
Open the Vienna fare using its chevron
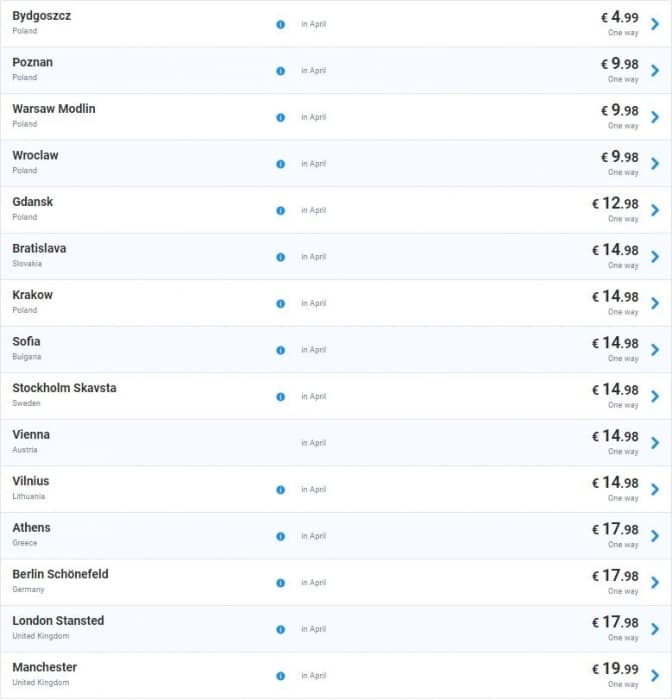pyautogui.click(x=655, y=443)
